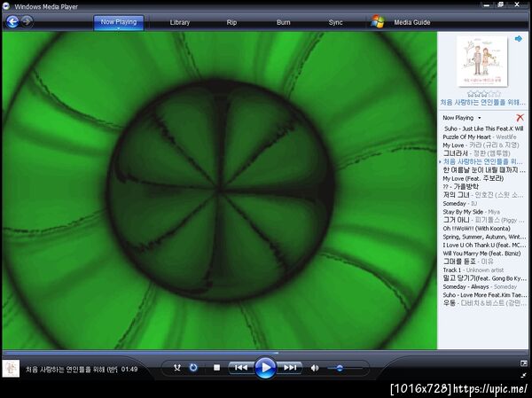The width and height of the screenshot is (532, 398).
Task: Open the Sync tab
Action: point(335,22)
